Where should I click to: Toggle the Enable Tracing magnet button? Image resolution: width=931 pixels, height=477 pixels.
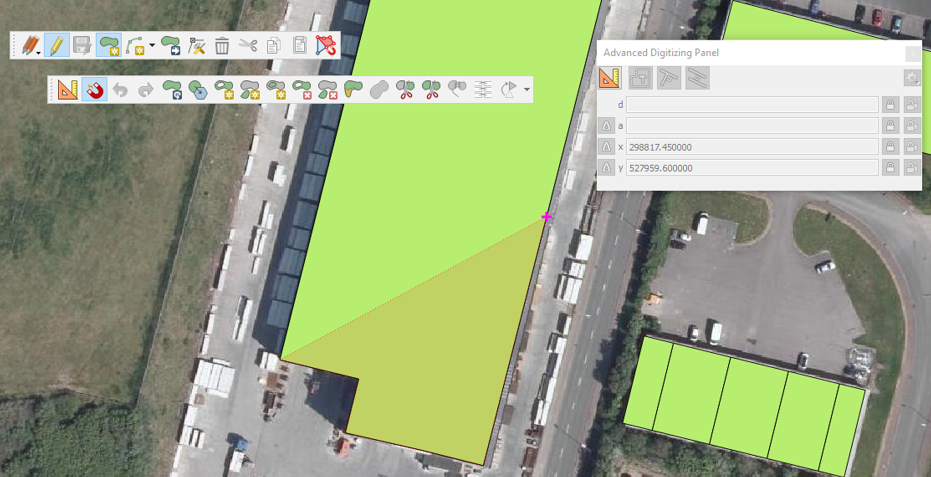(94, 90)
